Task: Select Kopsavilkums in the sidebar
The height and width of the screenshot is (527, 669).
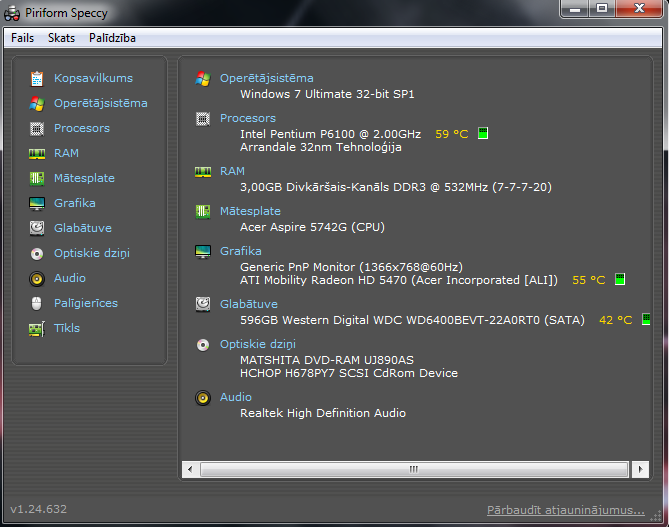Action: 93,78
